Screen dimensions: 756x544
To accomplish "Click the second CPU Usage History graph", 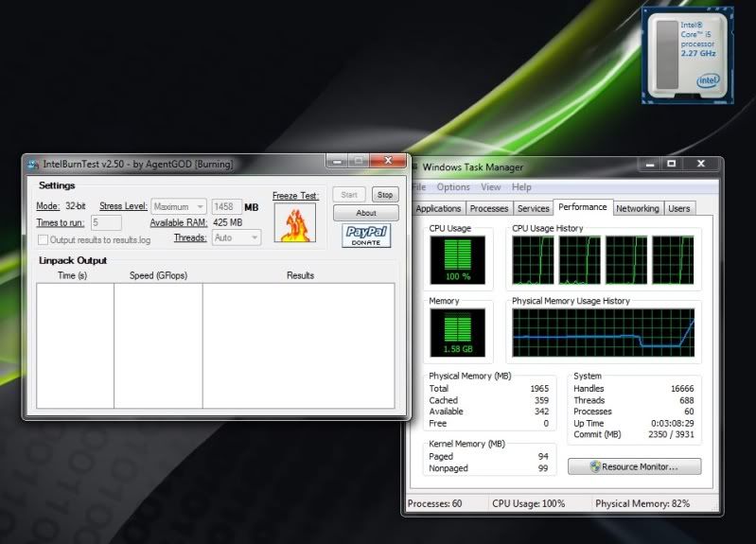I will pos(579,260).
